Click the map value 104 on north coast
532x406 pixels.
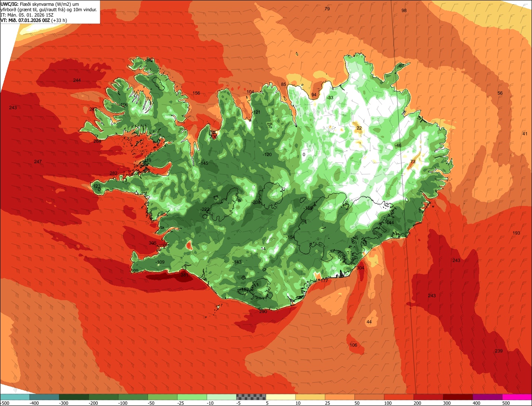250,92
